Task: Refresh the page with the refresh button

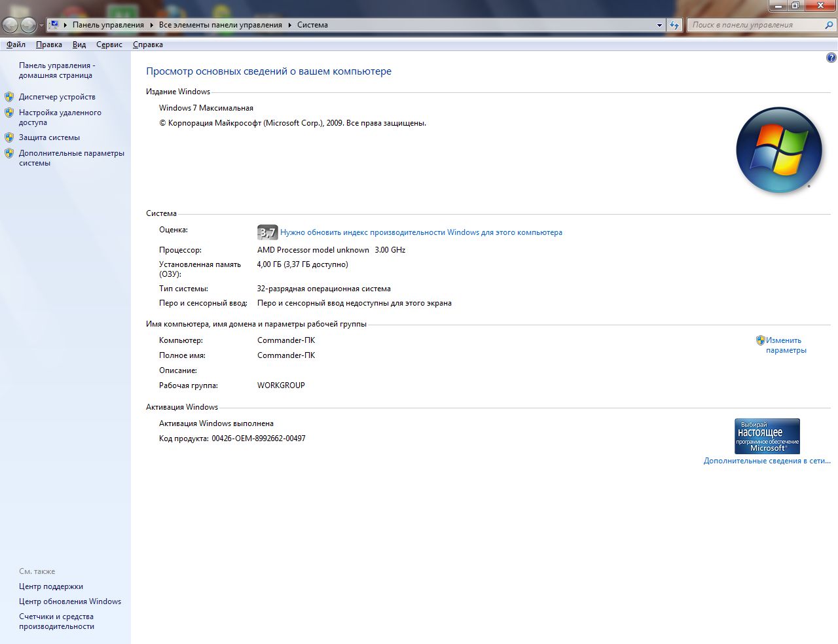Action: [x=674, y=25]
